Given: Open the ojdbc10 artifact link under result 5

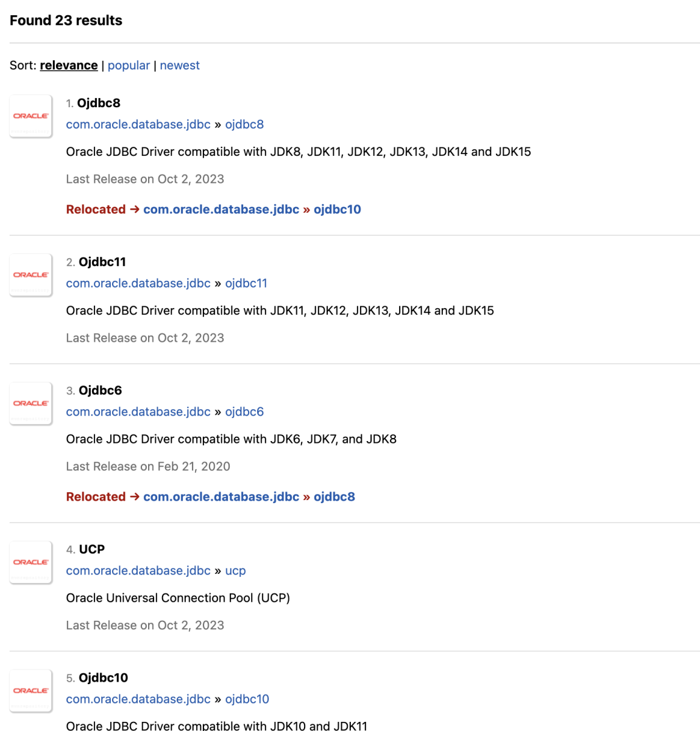Looking at the screenshot, I should coord(247,699).
